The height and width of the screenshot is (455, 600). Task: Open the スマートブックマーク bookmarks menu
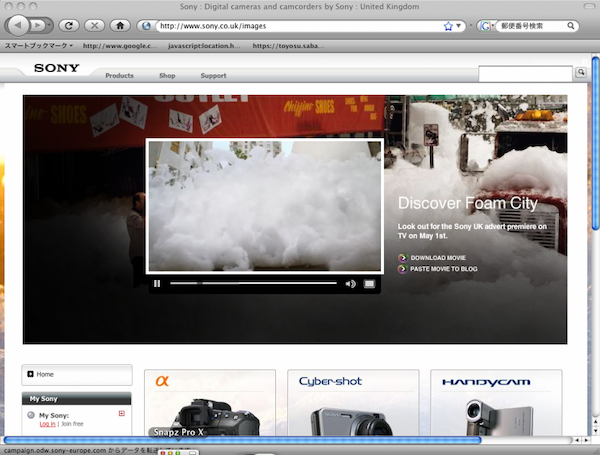click(x=39, y=46)
